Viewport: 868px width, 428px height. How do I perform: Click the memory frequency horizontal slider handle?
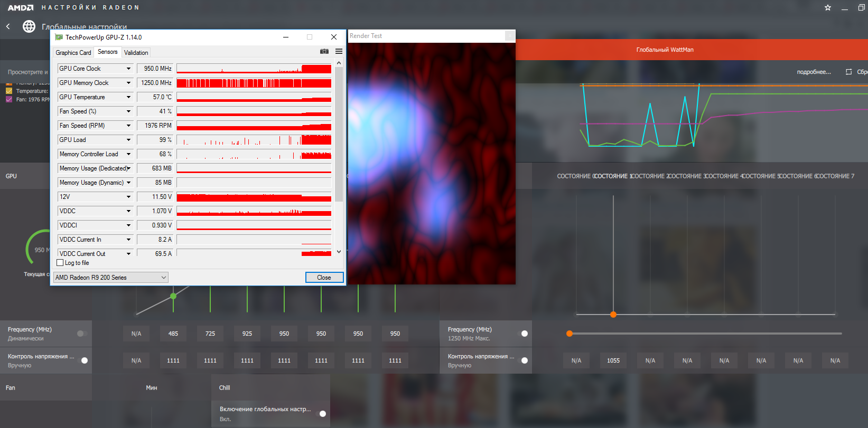[x=570, y=334]
